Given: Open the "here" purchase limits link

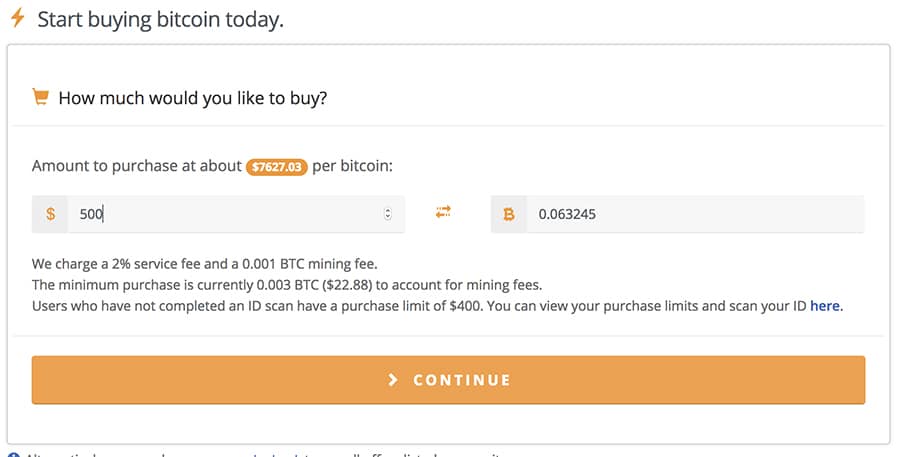Looking at the screenshot, I should [x=825, y=306].
